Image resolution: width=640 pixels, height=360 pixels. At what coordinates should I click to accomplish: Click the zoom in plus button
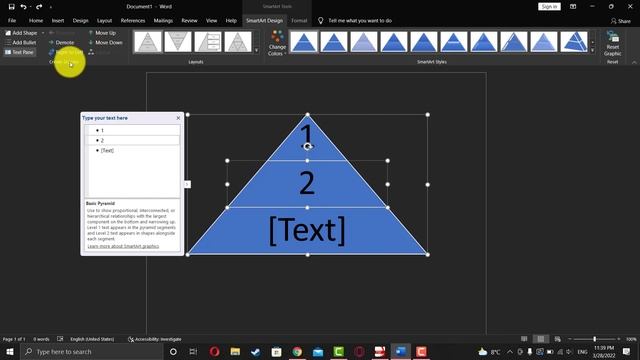click(619, 339)
